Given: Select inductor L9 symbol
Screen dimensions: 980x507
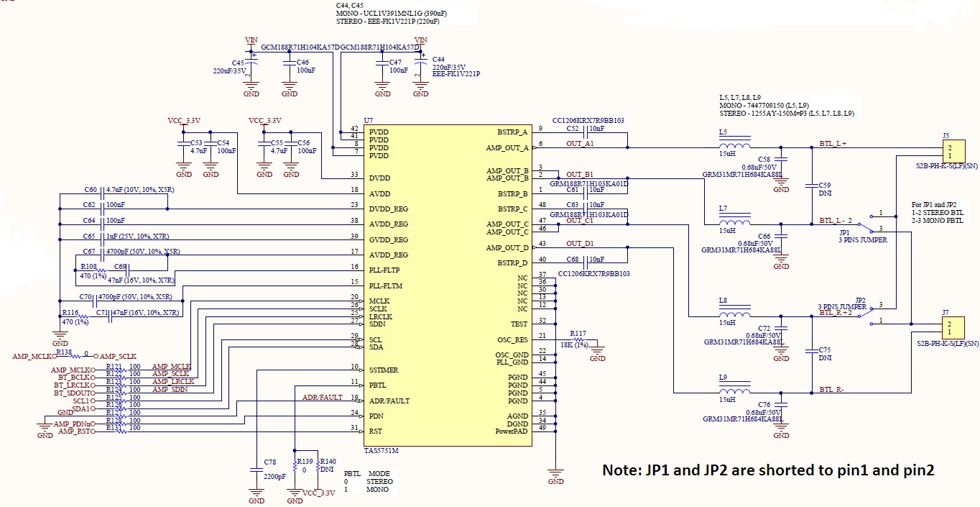Looking at the screenshot, I should coord(734,388).
